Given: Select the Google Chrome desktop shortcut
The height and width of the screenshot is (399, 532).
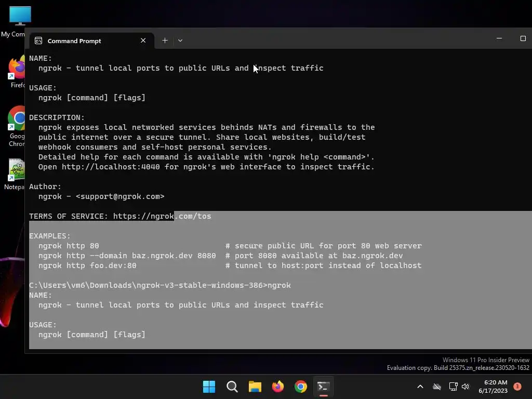Looking at the screenshot, I should 16,126.
